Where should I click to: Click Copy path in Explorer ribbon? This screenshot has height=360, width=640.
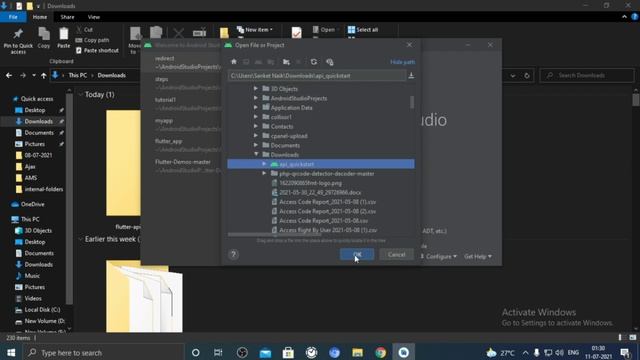tap(93, 40)
